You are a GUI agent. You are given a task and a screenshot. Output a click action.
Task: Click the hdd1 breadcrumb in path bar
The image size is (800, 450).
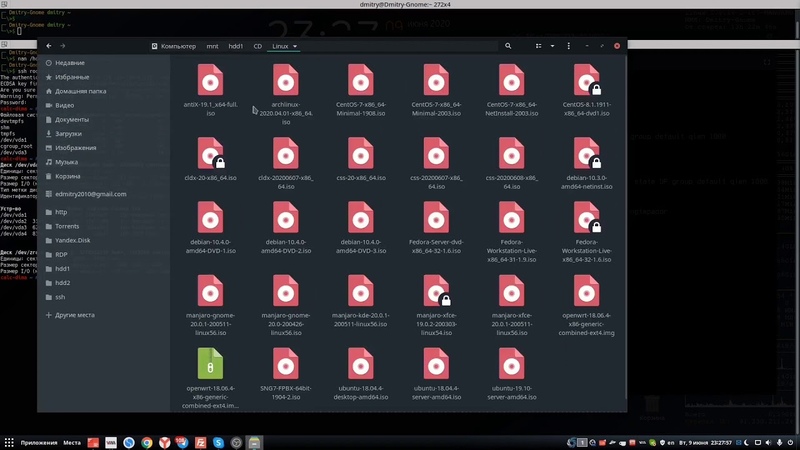click(236, 46)
